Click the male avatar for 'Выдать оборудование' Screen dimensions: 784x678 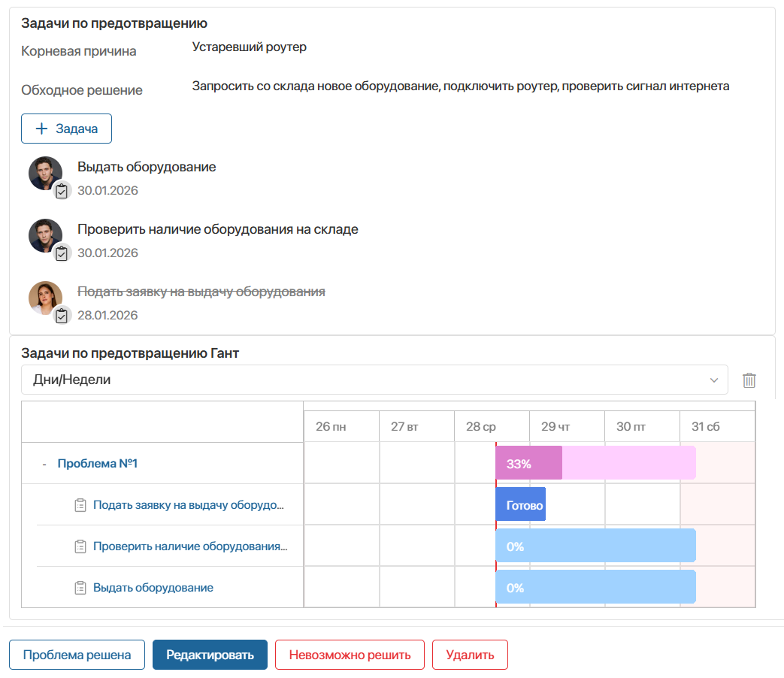point(44,173)
